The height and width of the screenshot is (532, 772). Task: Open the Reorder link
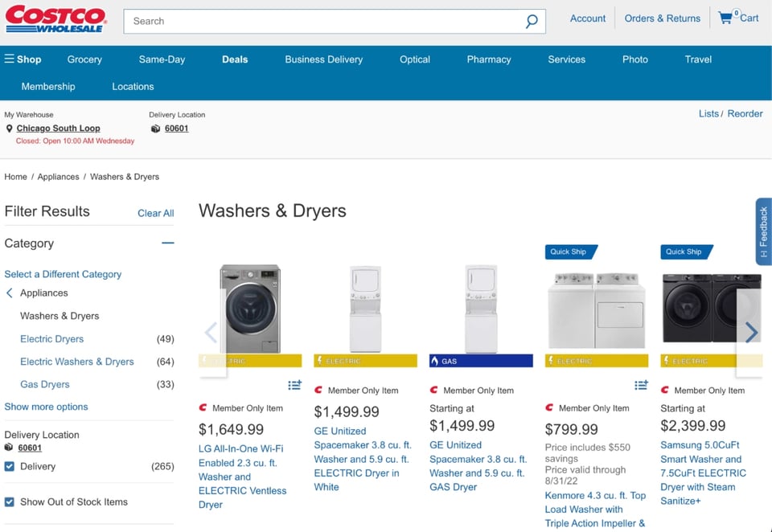[745, 113]
